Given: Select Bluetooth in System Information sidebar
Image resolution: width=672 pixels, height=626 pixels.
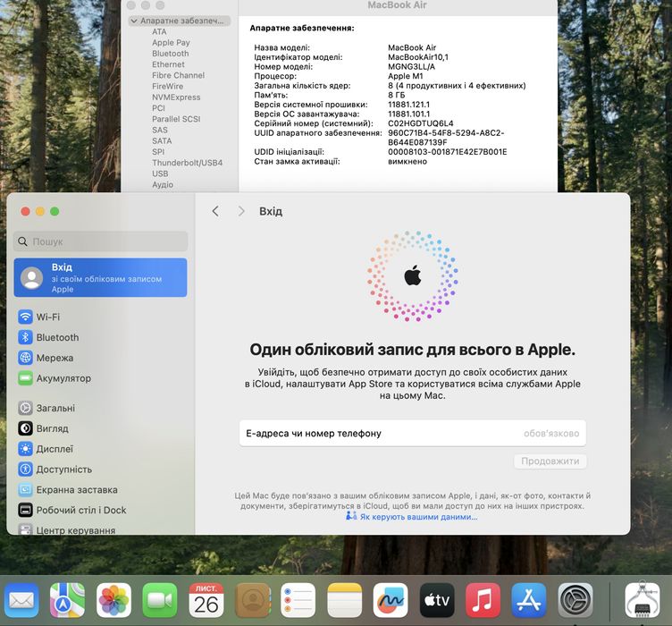Looking at the screenshot, I should (170, 54).
